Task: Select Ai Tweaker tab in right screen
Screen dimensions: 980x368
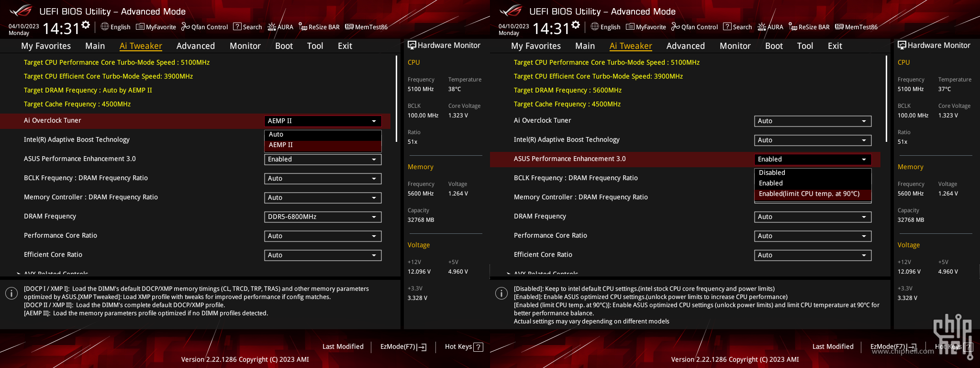Action: point(631,46)
